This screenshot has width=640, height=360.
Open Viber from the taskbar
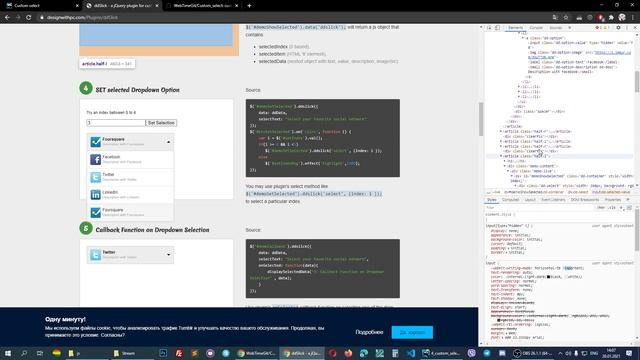[x=471, y=353]
